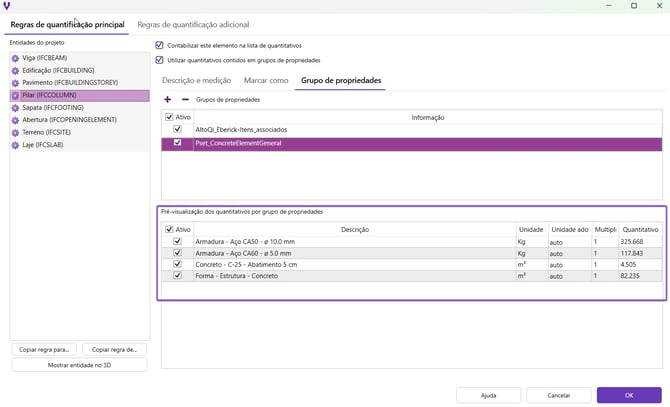
Task: Uncheck Pset_ConcreteElementGeneral row checkbox
Action: [x=177, y=143]
